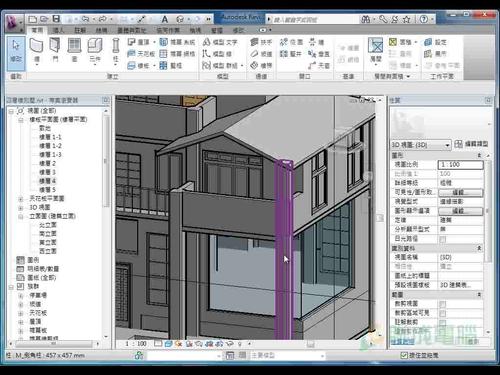Open the 3D 視圖: {3D} type selector dropdown

(420, 145)
